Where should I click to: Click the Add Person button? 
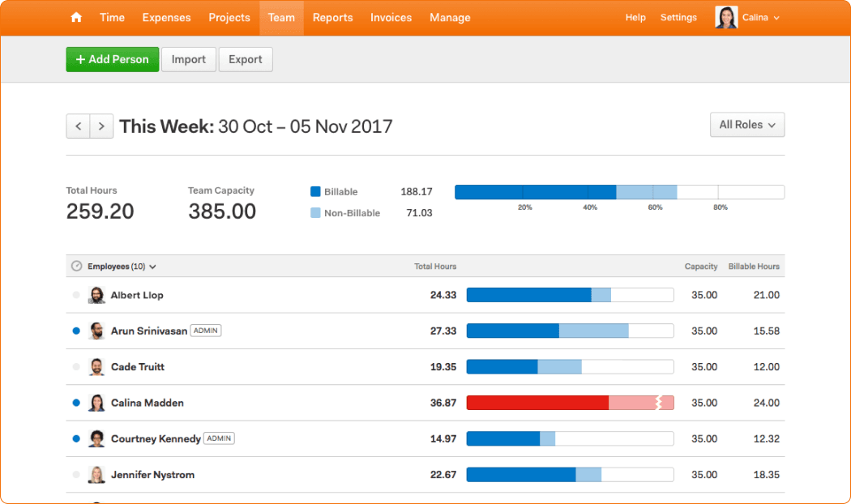pos(112,59)
